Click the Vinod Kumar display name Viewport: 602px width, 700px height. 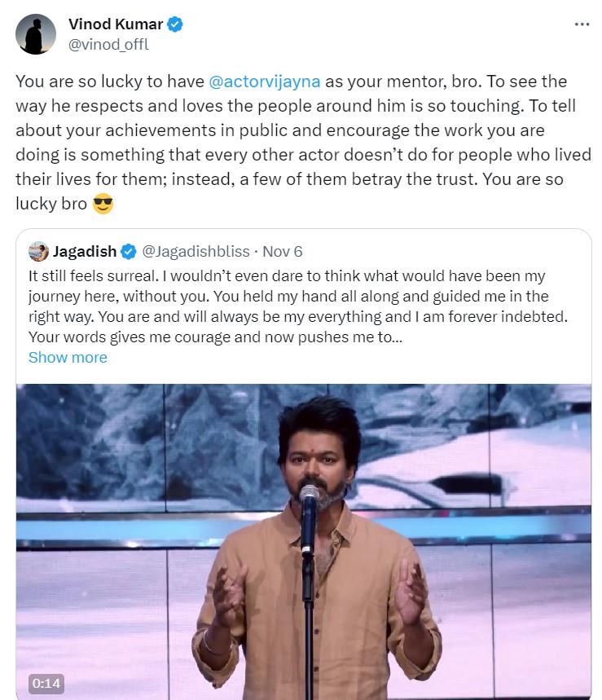click(117, 24)
